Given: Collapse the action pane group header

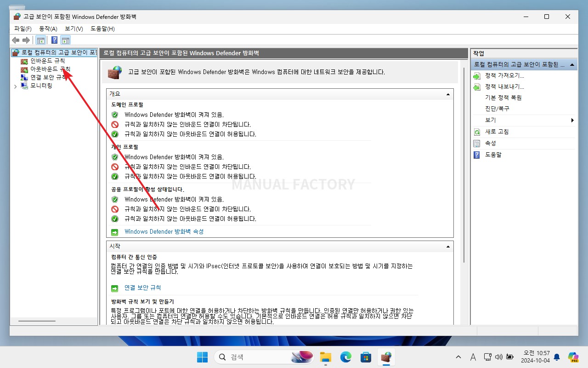Looking at the screenshot, I should [x=572, y=65].
